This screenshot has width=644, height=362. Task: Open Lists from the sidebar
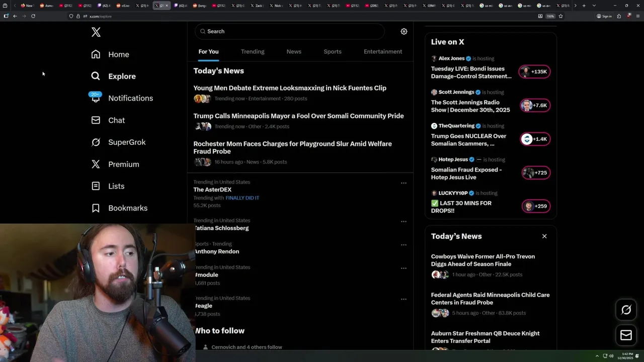pyautogui.click(x=108, y=186)
